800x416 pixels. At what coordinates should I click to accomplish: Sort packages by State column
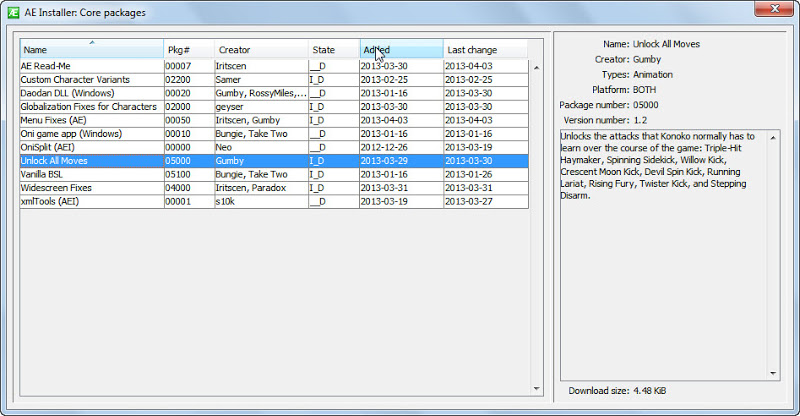coord(334,50)
